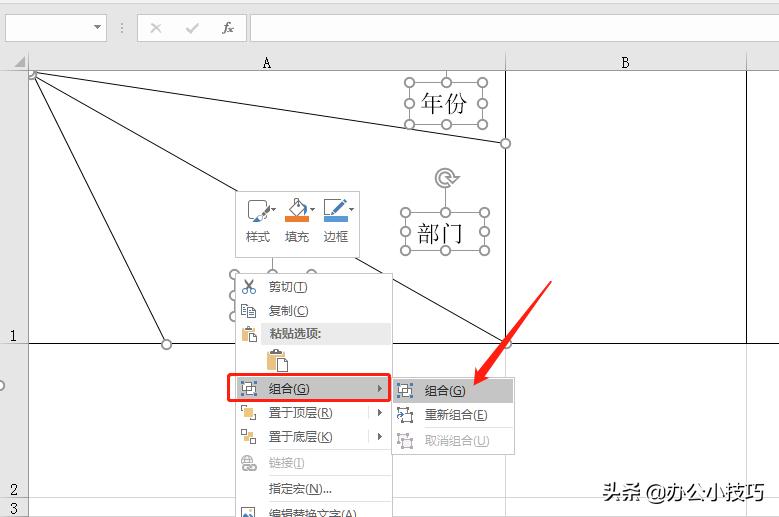Select Regroup (重新组合) in the submenu
Image resolution: width=779 pixels, height=517 pixels.
click(453, 415)
